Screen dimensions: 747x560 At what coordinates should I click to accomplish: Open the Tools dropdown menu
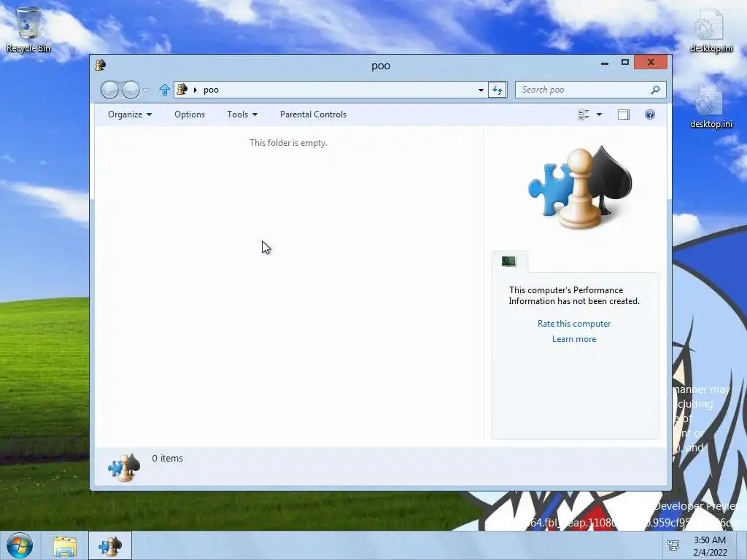[x=242, y=114]
